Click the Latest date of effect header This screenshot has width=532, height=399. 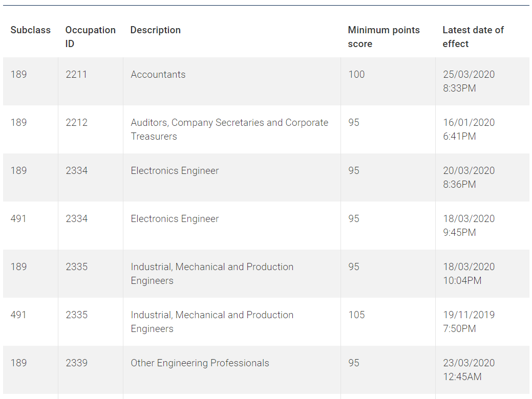[x=473, y=37]
